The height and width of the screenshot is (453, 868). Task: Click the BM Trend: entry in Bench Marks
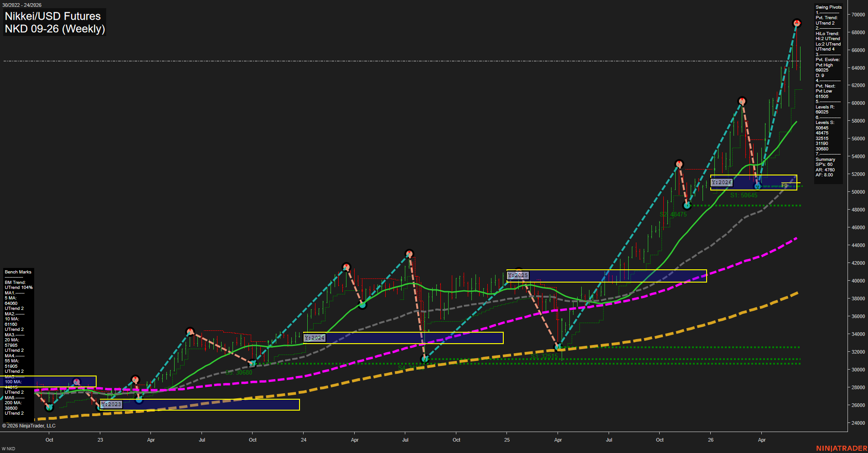click(15, 283)
